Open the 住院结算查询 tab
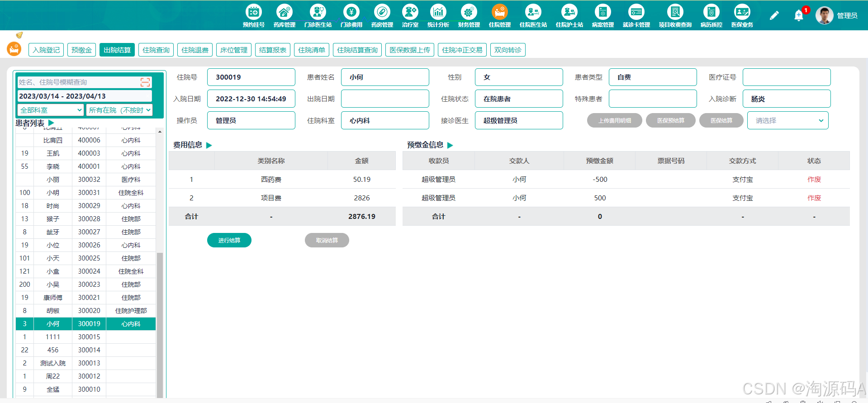This screenshot has height=403, width=868. (357, 50)
